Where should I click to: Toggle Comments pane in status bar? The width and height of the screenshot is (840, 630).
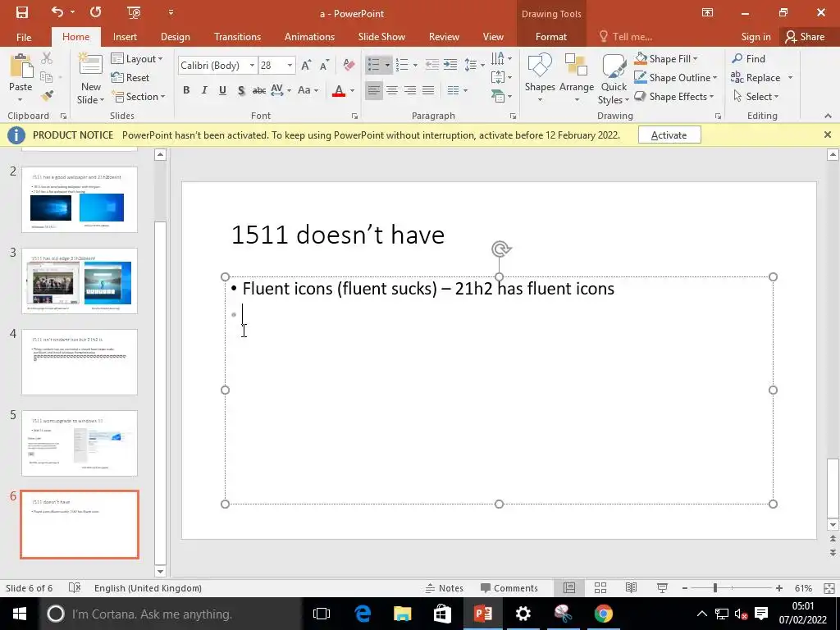pyautogui.click(x=509, y=587)
